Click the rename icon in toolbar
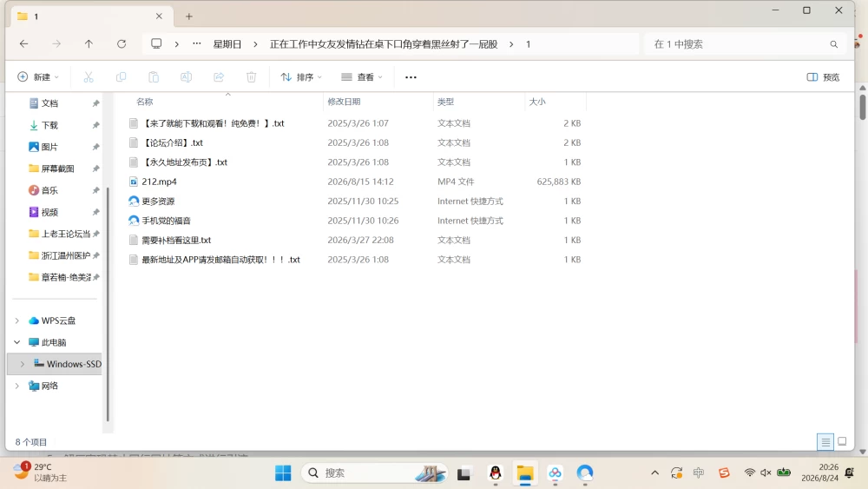Viewport: 868px width, 489px height. [x=186, y=77]
